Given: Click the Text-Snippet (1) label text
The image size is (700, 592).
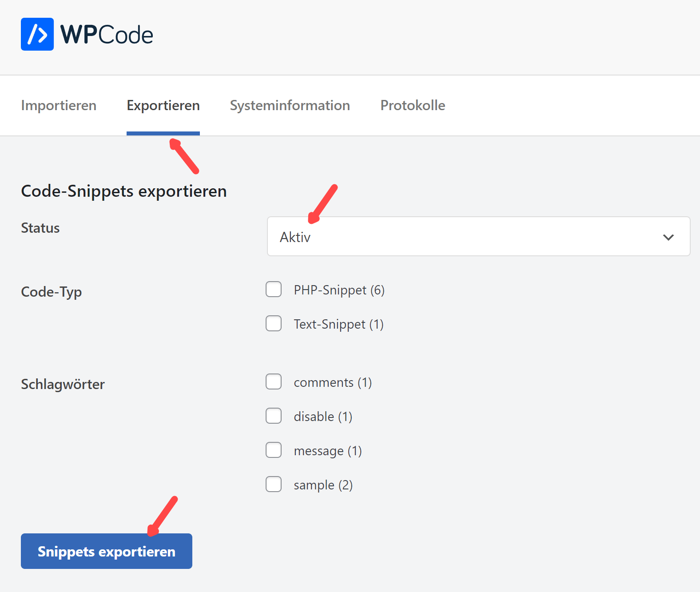Looking at the screenshot, I should 338,324.
